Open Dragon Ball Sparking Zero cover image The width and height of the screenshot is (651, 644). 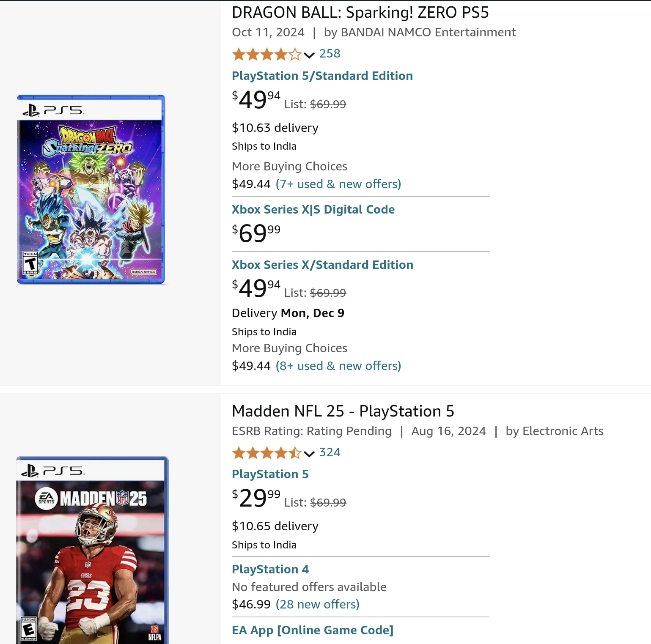(91, 189)
